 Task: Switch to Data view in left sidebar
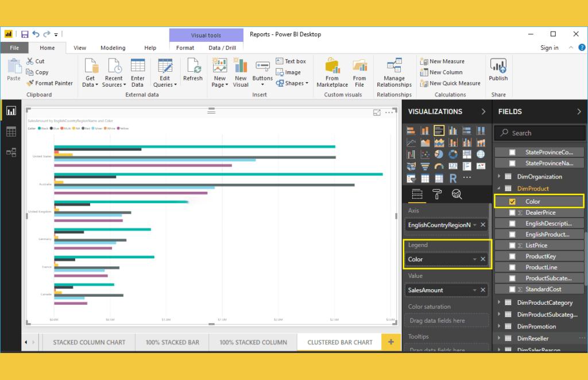point(10,131)
